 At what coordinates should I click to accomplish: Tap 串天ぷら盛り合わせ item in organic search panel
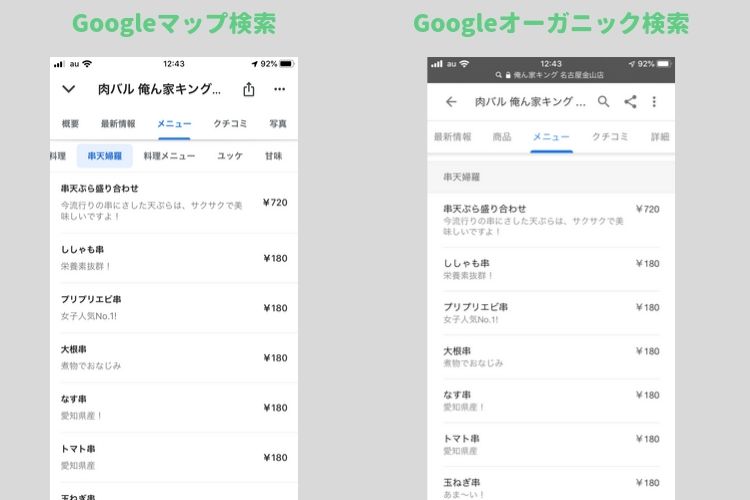(551, 221)
